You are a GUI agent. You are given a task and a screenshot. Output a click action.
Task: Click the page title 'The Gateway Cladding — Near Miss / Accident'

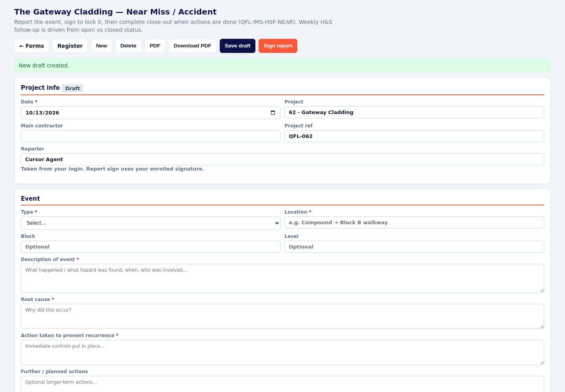click(115, 12)
